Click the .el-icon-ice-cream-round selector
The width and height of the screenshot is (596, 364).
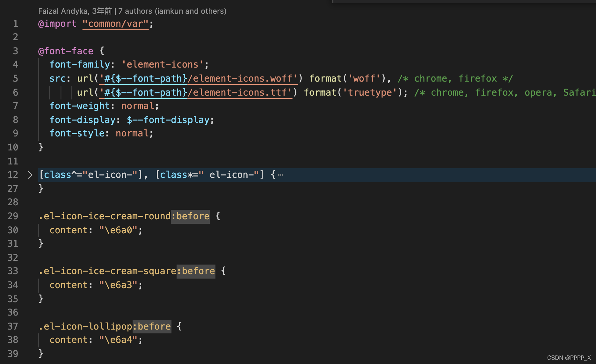tap(105, 216)
